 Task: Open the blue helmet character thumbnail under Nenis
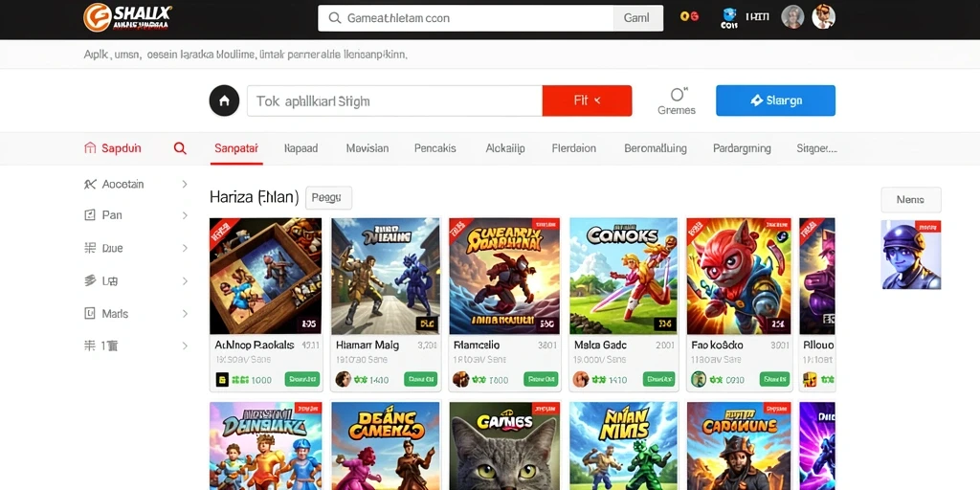911,255
